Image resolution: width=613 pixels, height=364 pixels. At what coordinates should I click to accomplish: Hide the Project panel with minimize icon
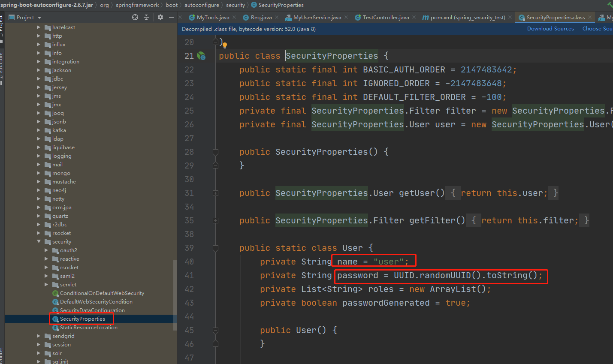(x=172, y=17)
